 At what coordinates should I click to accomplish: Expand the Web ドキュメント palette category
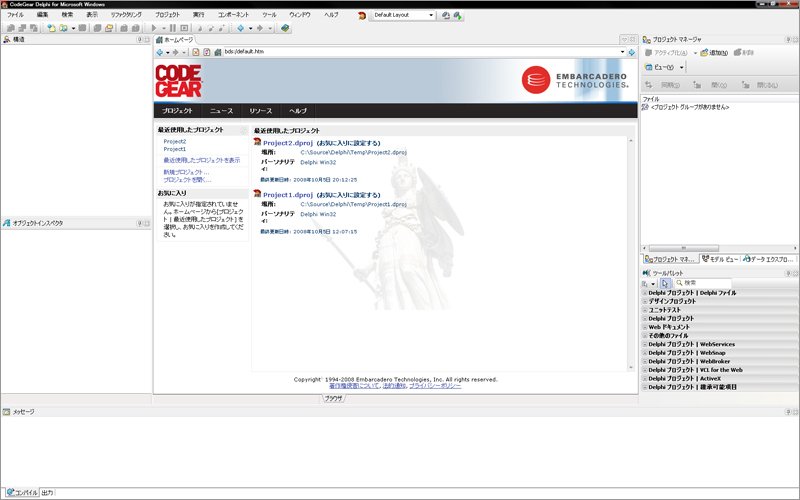tap(645, 328)
